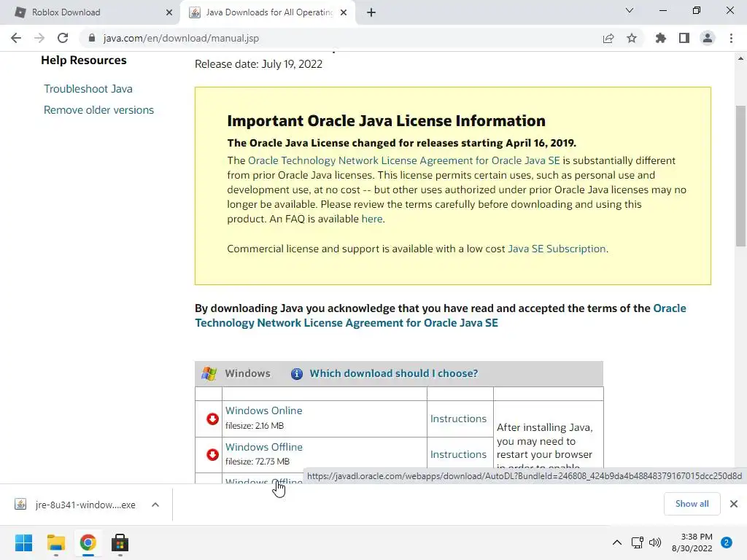This screenshot has height=560, width=747.
Task: Click Show all downloads
Action: click(x=692, y=504)
